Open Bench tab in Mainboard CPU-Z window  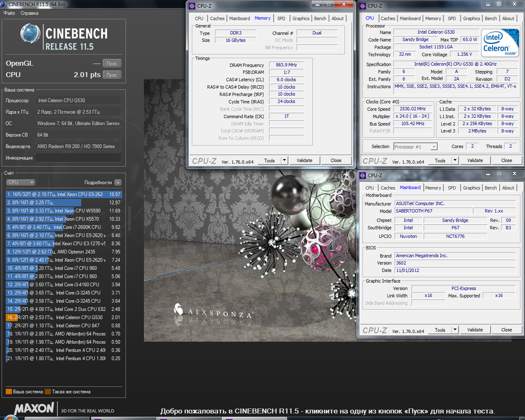[491, 188]
